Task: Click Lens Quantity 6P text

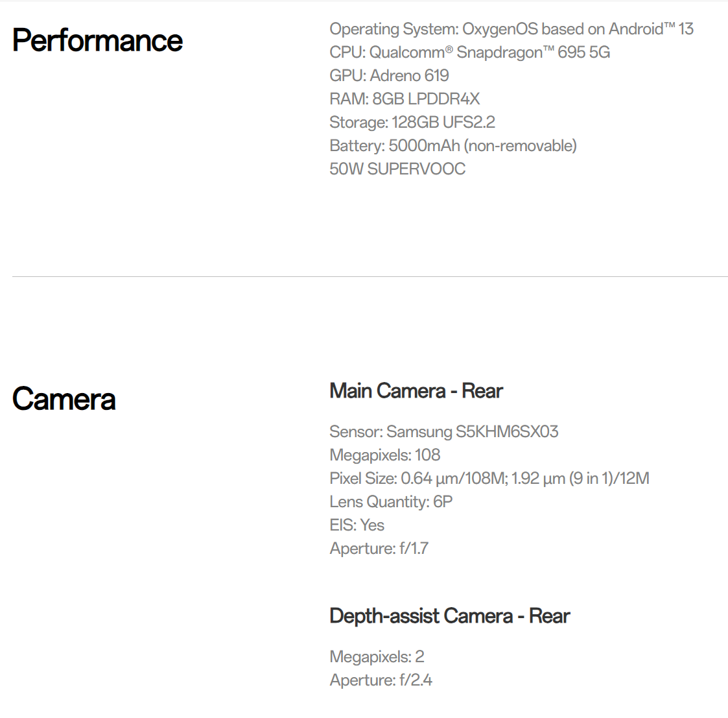Action: (x=391, y=501)
